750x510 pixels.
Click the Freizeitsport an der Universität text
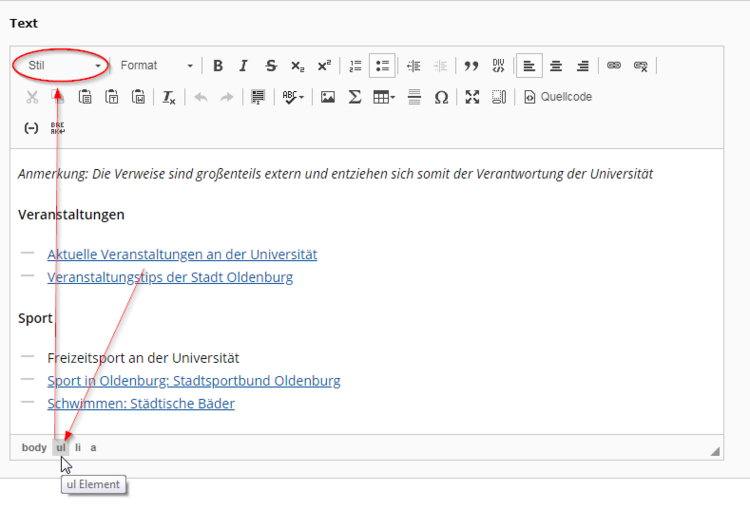(143, 358)
